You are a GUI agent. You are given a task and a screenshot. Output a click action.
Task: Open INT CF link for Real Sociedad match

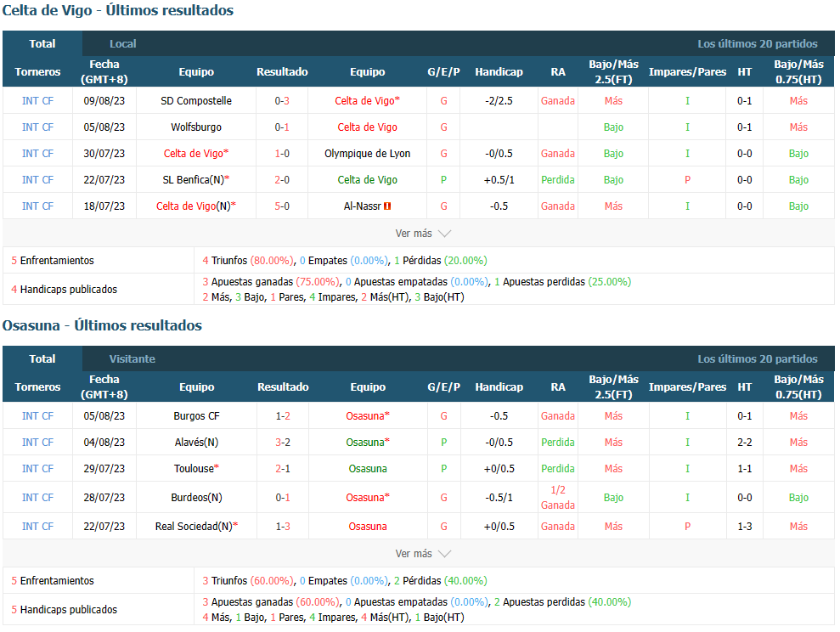click(37, 527)
